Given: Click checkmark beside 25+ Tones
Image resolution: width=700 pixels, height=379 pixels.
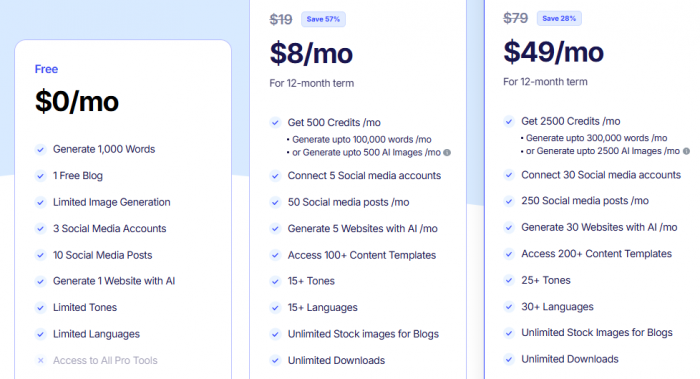Looking at the screenshot, I should coord(509,280).
